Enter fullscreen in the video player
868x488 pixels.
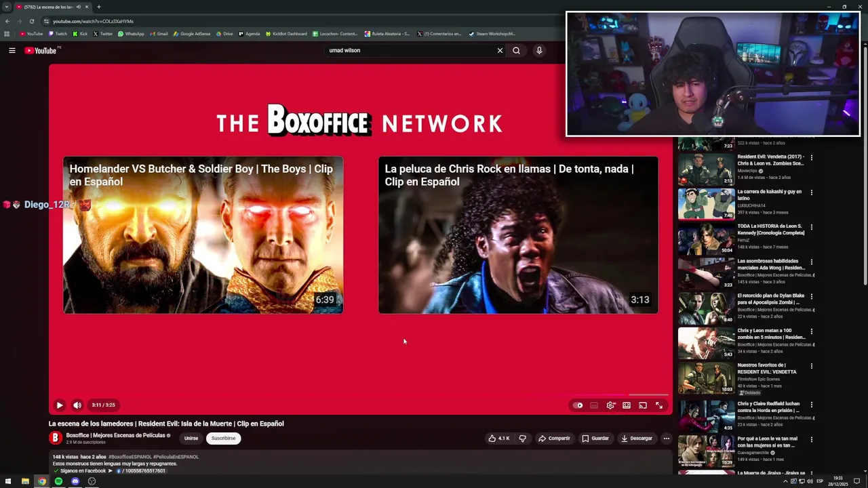tap(659, 405)
